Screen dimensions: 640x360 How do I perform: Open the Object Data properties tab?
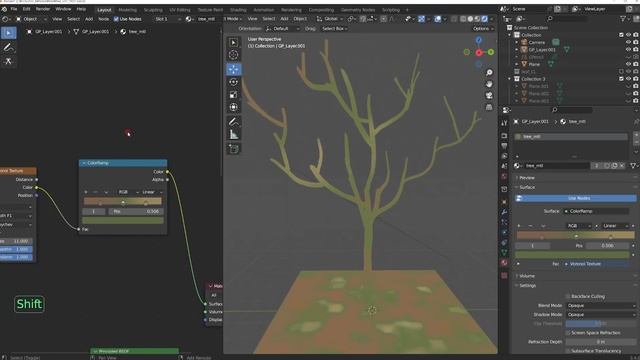[x=504, y=252]
